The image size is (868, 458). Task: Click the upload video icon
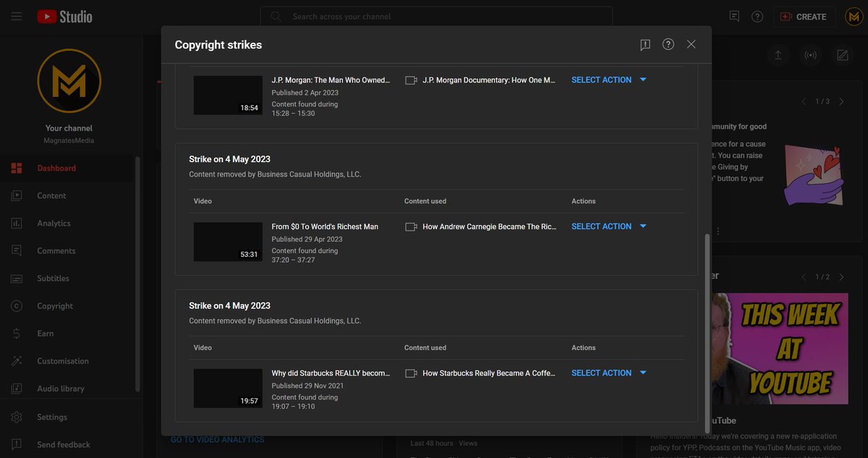click(x=778, y=54)
